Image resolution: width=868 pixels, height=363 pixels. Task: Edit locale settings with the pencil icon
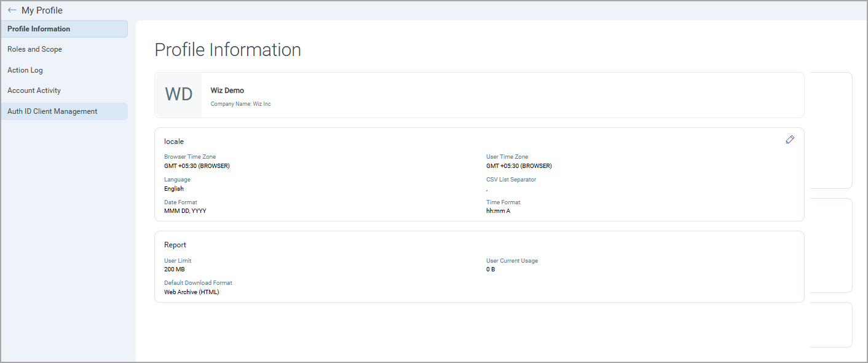[x=790, y=140]
